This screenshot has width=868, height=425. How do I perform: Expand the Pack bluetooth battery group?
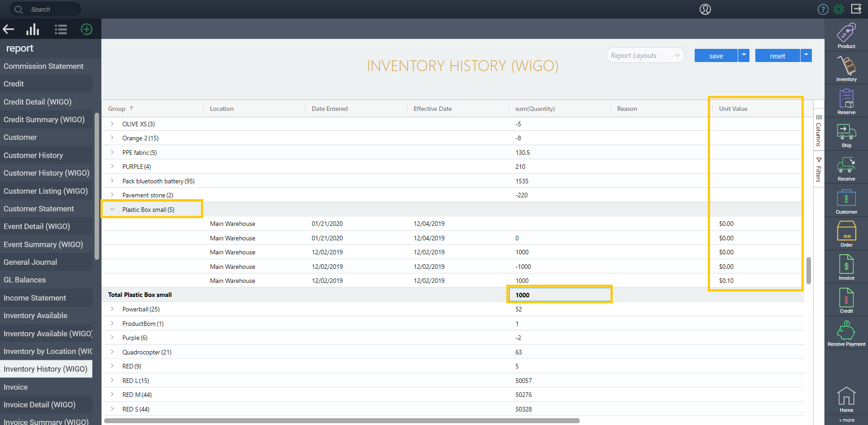(112, 181)
